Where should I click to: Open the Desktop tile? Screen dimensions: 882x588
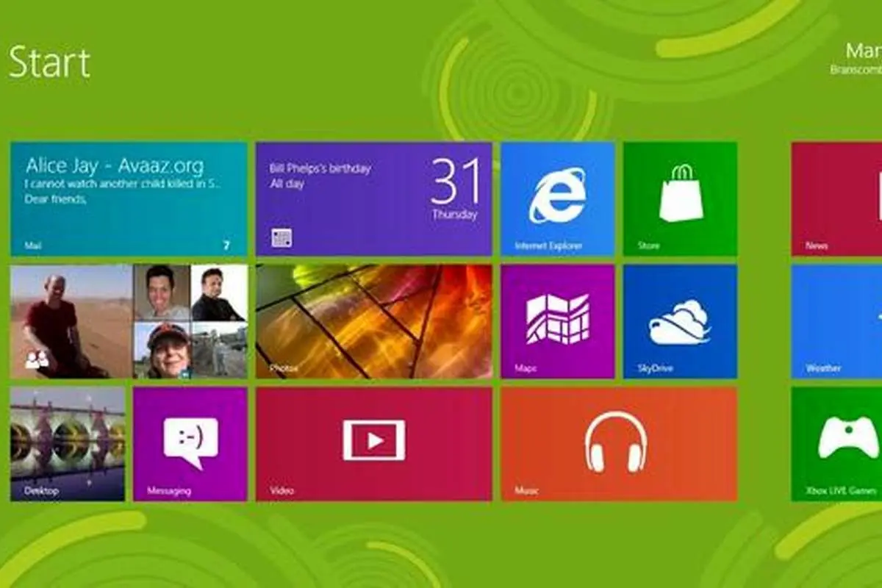point(68,444)
